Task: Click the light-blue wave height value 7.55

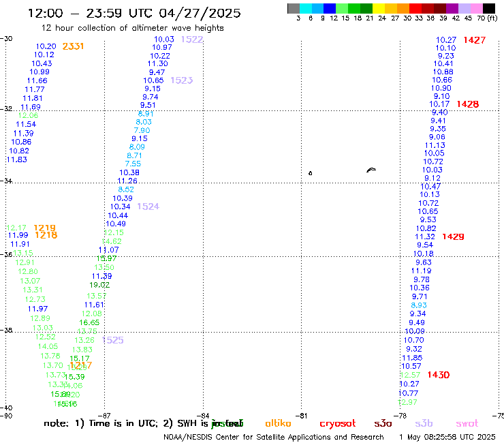Action: point(133,164)
